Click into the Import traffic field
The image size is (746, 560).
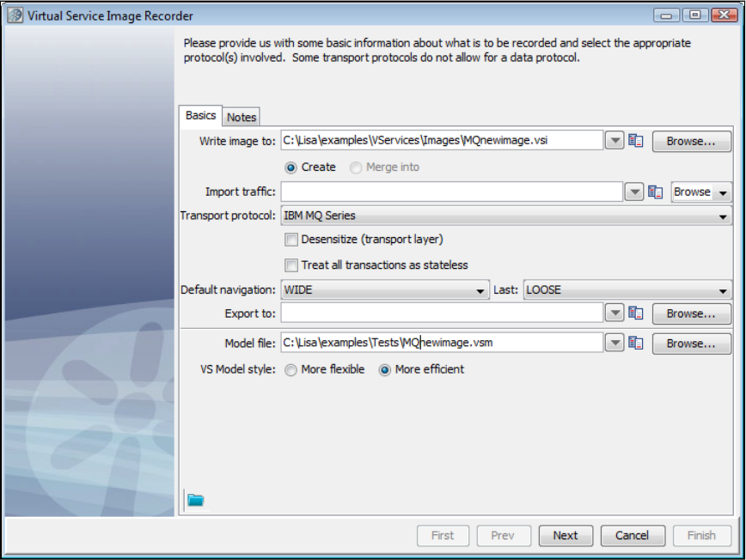(451, 192)
